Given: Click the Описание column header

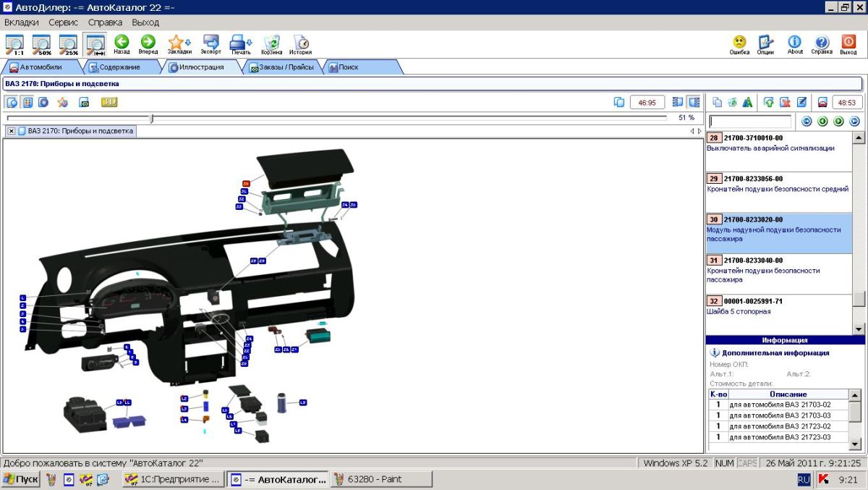Looking at the screenshot, I should [788, 394].
